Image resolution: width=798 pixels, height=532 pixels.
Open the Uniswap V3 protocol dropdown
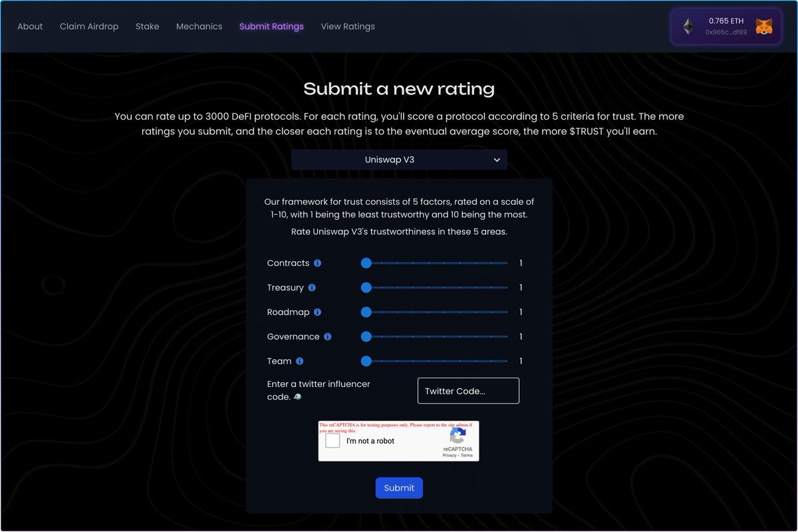click(x=399, y=160)
